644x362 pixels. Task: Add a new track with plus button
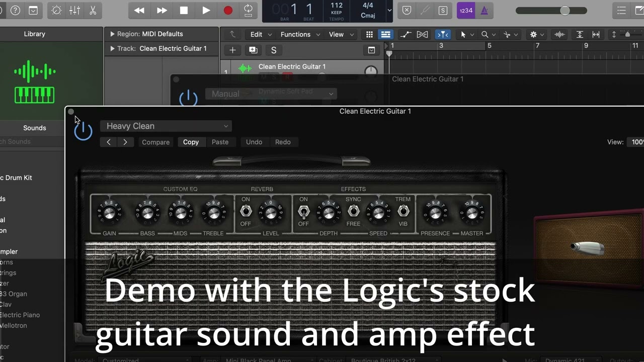click(232, 50)
